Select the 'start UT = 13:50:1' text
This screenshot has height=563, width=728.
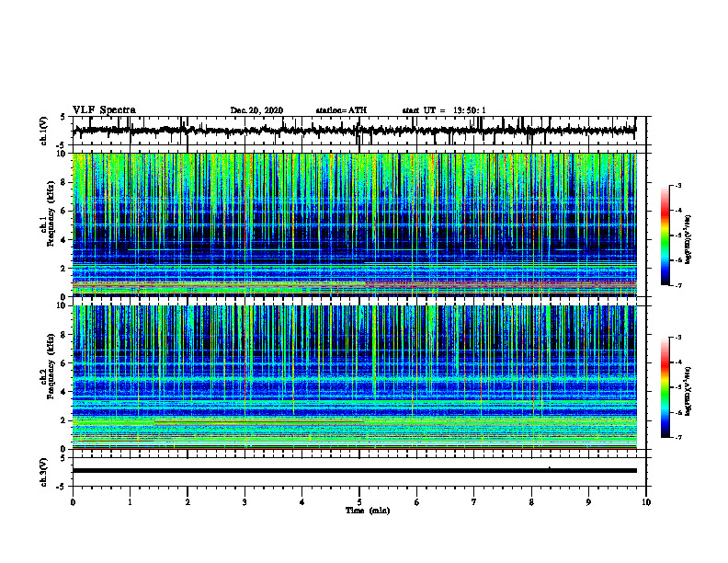click(444, 110)
